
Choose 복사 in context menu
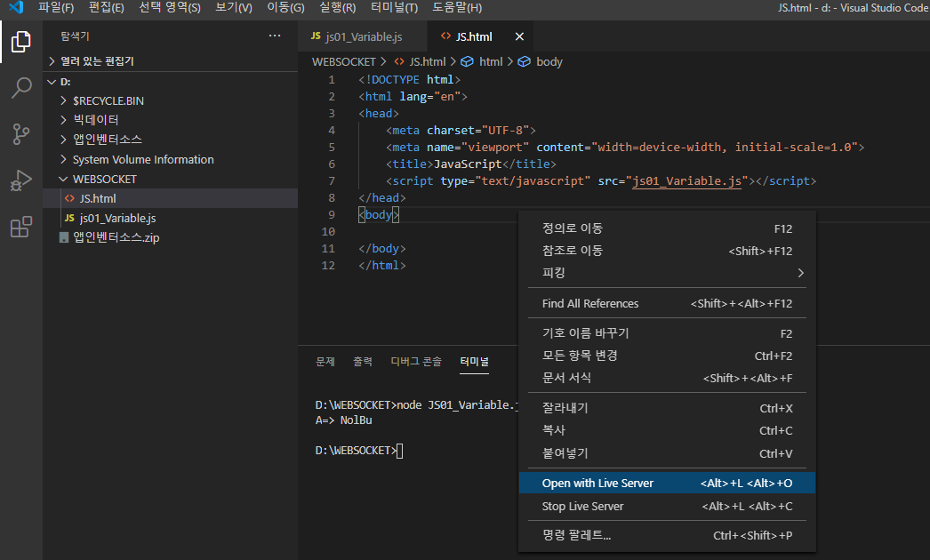tap(667, 431)
